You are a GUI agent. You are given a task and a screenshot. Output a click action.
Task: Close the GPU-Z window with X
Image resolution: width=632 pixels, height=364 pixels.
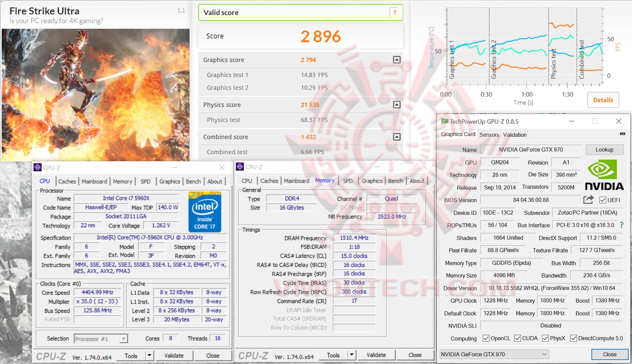(x=619, y=121)
